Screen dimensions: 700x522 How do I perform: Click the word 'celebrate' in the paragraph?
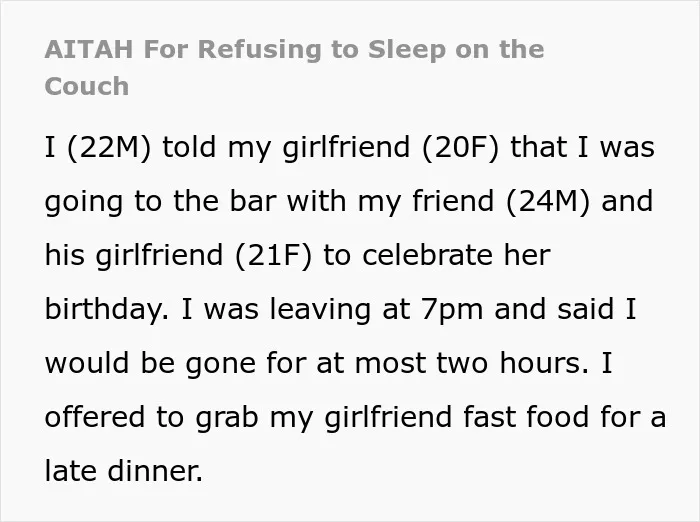(x=428, y=255)
